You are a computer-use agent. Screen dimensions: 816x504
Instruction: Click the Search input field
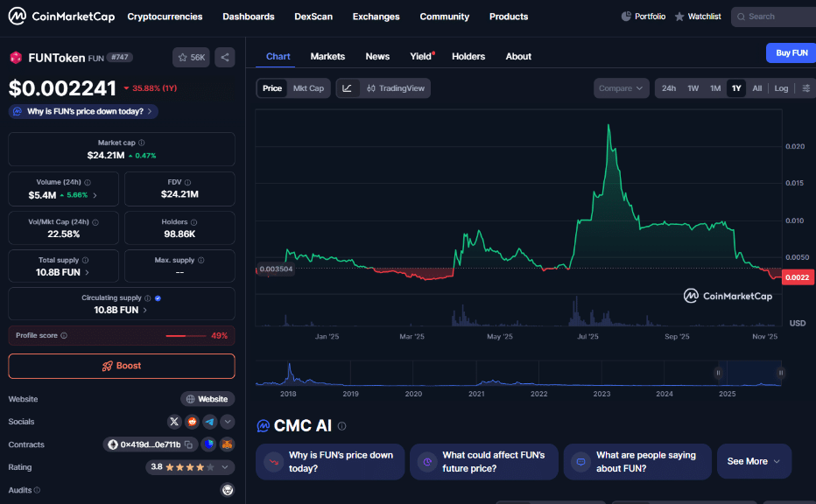pos(775,17)
